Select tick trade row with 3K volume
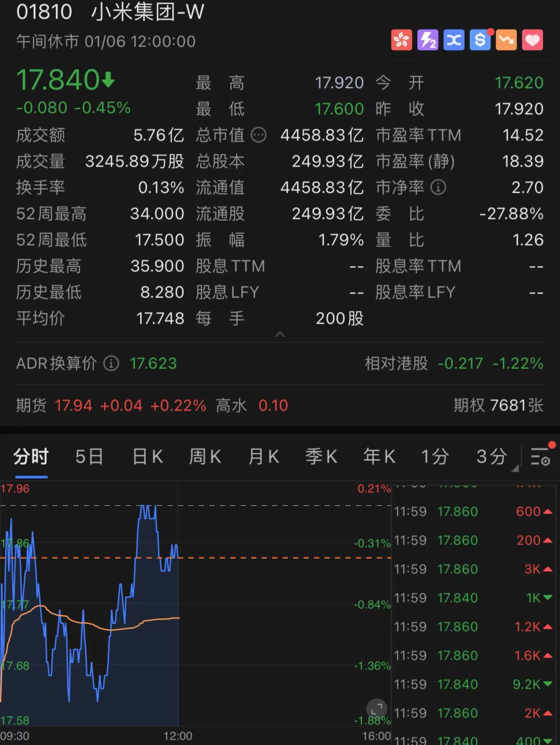Screen dimensions: 560x745 tap(473, 569)
